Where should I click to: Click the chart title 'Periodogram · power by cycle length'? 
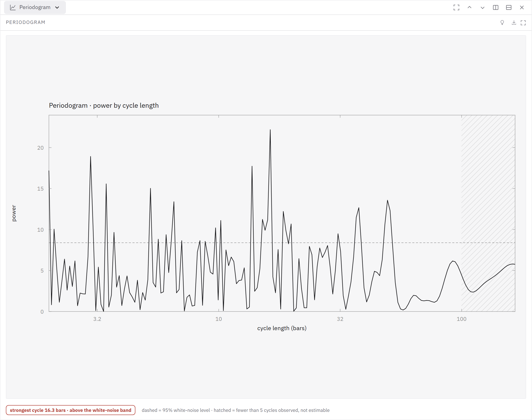[x=104, y=105]
